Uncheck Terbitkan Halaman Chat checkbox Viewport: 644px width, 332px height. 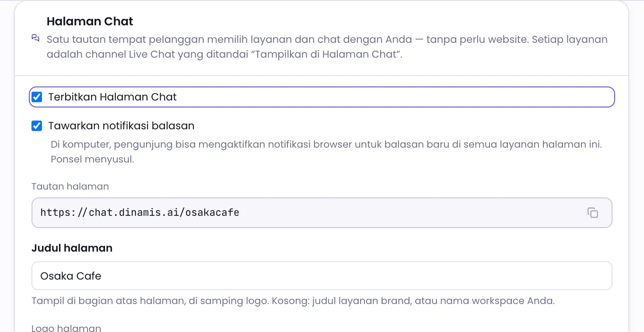37,97
